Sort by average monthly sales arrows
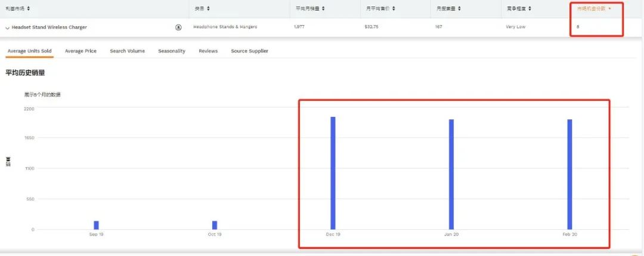The width and height of the screenshot is (644, 256). point(323,8)
